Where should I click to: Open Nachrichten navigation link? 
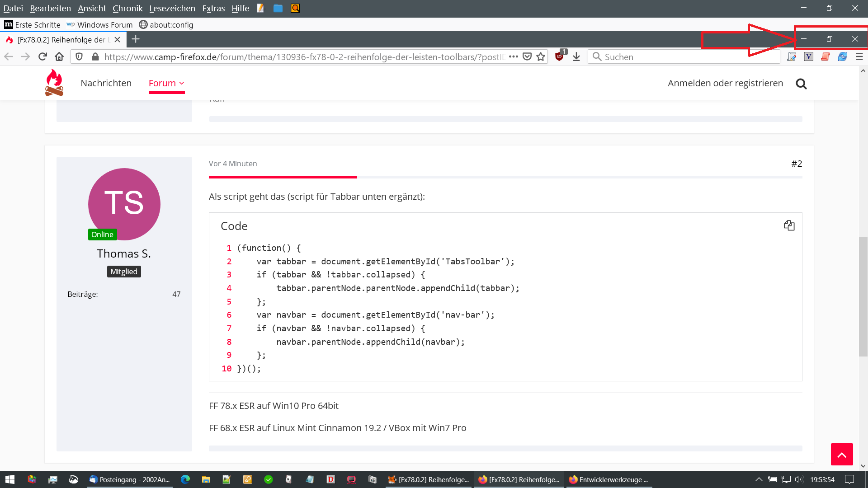click(x=106, y=83)
